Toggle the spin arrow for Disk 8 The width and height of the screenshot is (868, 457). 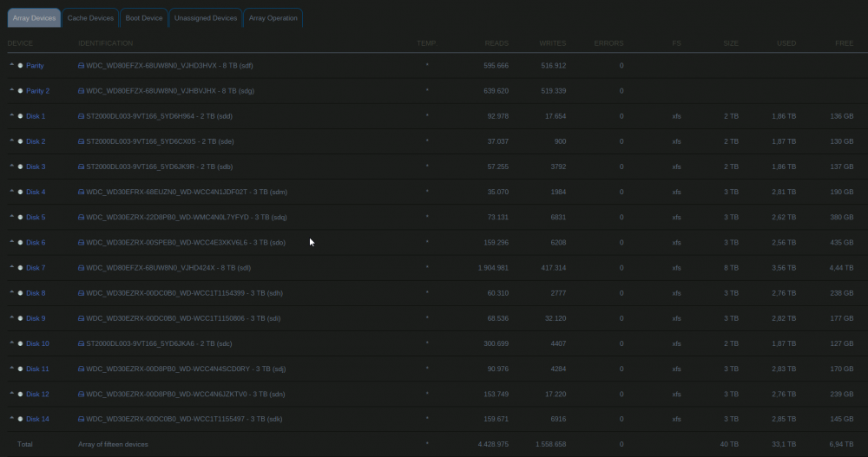point(11,293)
